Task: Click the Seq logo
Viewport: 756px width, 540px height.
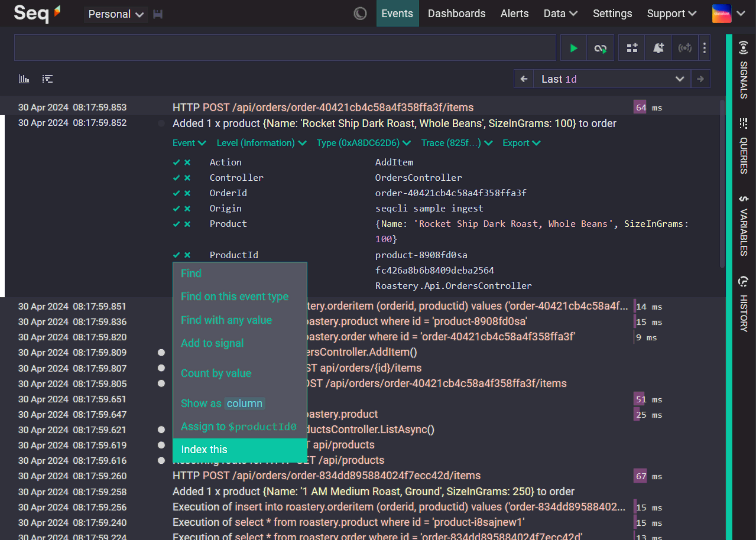Action: click(37, 13)
